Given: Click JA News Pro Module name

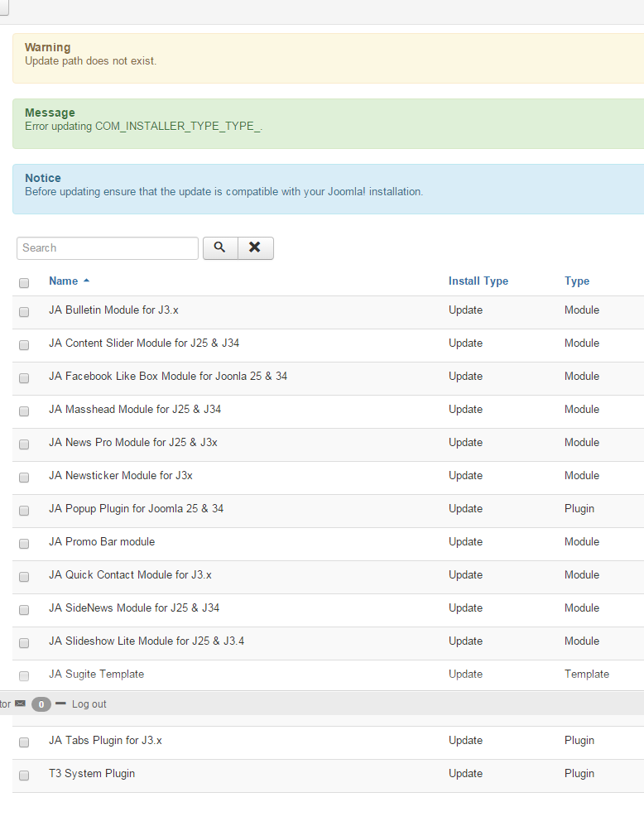Looking at the screenshot, I should (133, 443).
